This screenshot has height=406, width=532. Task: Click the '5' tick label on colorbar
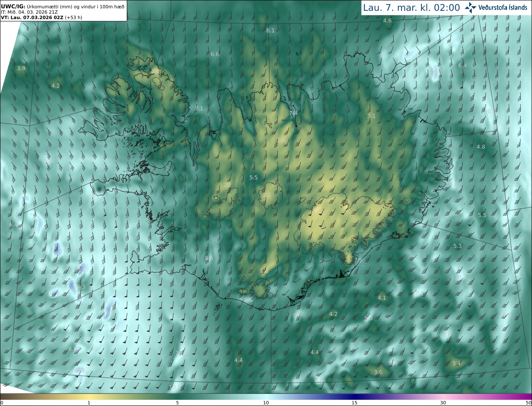pyautogui.click(x=177, y=403)
